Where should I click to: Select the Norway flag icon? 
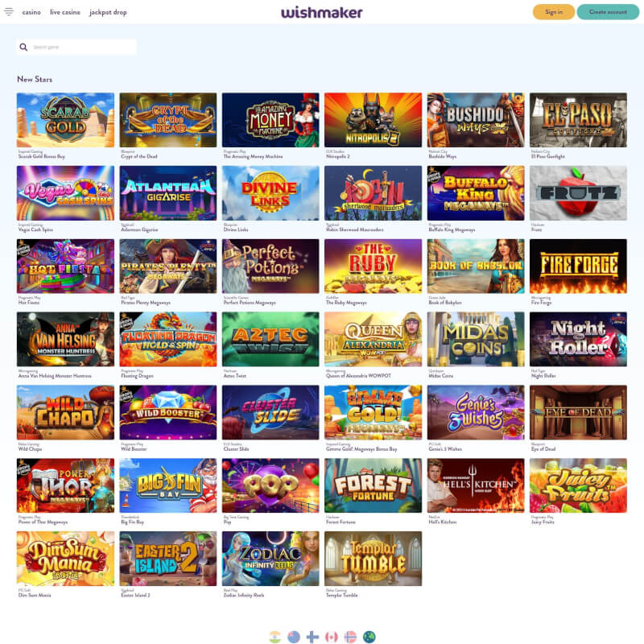350,637
